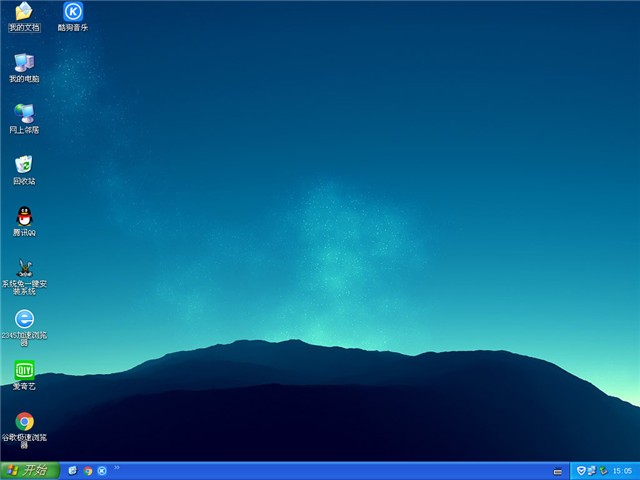The height and width of the screenshot is (480, 640).
Task: Click the 15:05 taskbar clock
Action: (x=622, y=470)
